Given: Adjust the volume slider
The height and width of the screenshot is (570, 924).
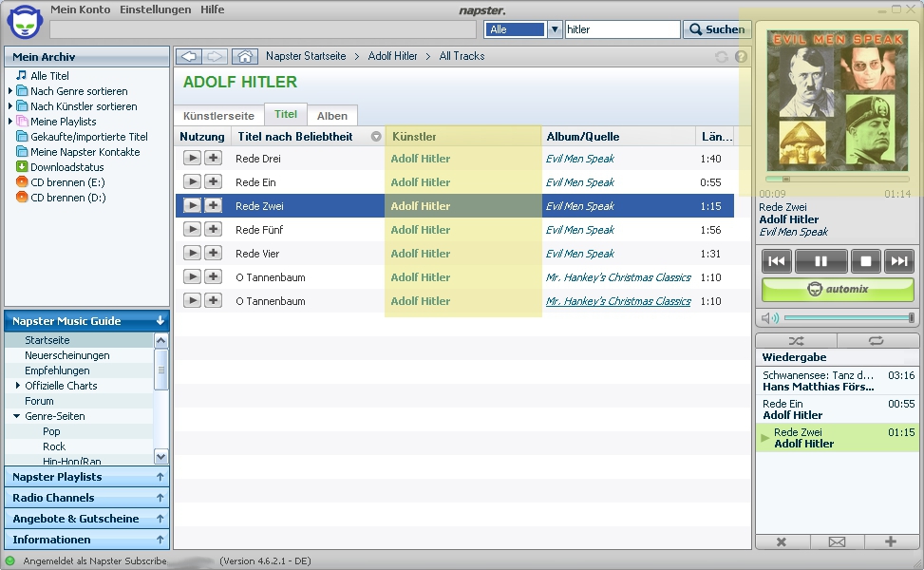Looking at the screenshot, I should tap(849, 318).
